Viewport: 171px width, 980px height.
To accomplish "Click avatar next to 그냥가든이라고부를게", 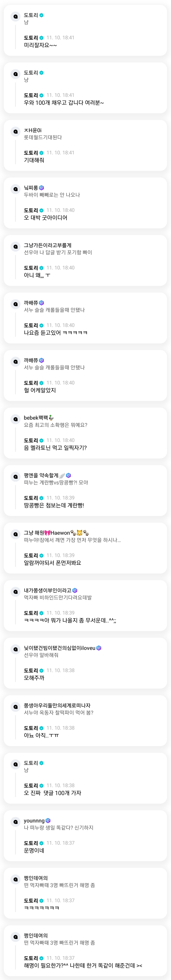I will point(15,247).
